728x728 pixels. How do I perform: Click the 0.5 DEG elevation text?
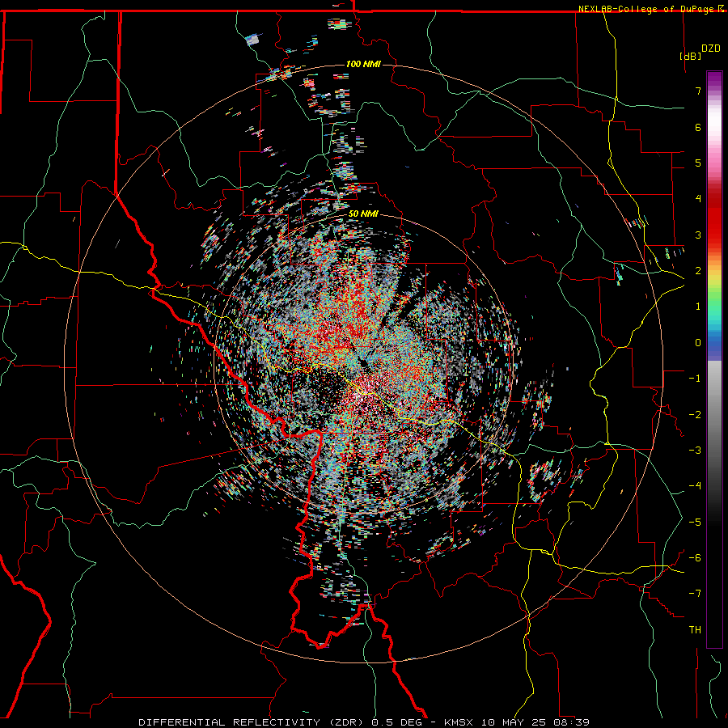[396, 722]
